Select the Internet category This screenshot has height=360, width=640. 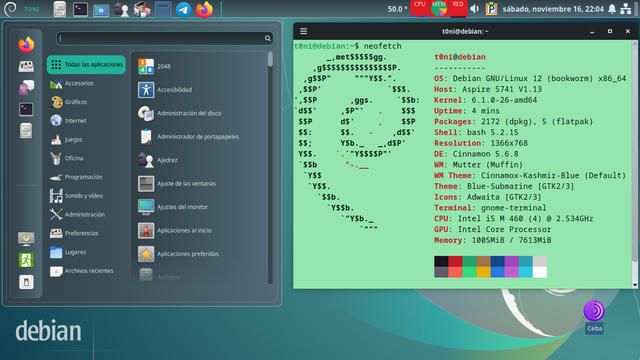[x=86, y=121]
